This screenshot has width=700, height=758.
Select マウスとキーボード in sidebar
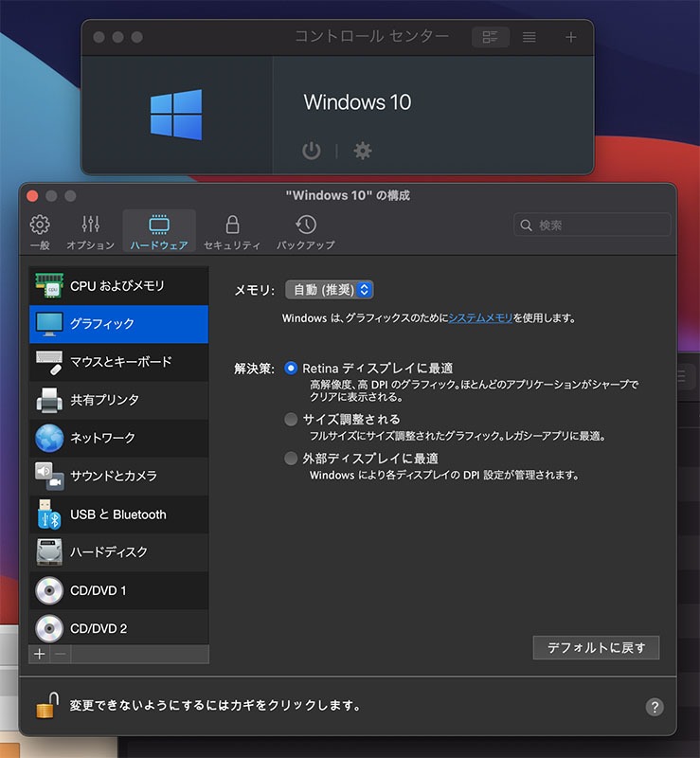[119, 362]
